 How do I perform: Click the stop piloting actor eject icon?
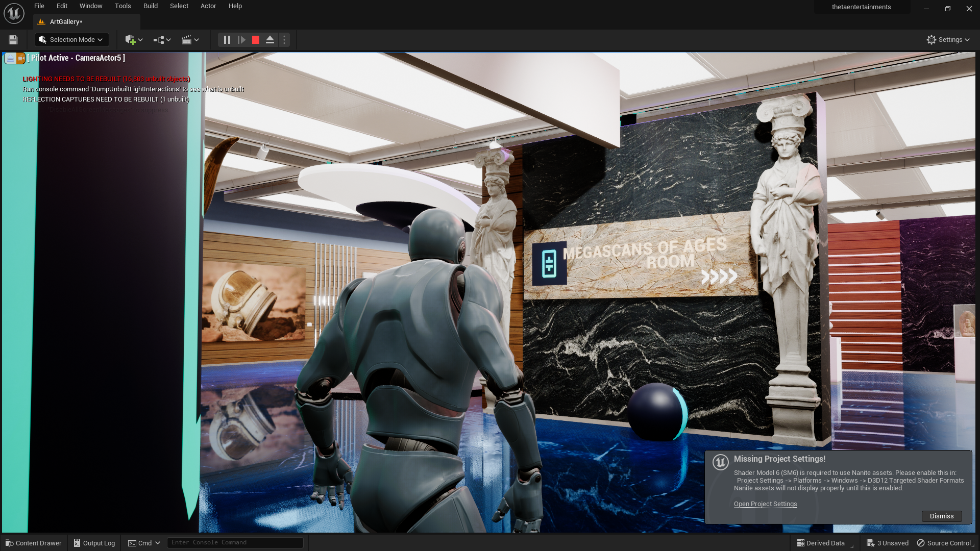(x=10, y=59)
